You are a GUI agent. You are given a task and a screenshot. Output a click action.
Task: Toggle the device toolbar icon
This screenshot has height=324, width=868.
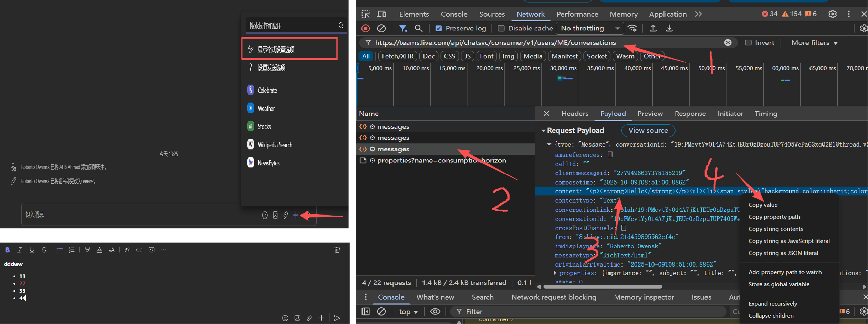pos(381,14)
